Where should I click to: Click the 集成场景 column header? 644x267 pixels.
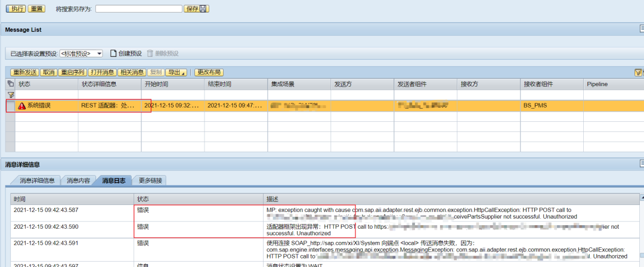pyautogui.click(x=299, y=84)
